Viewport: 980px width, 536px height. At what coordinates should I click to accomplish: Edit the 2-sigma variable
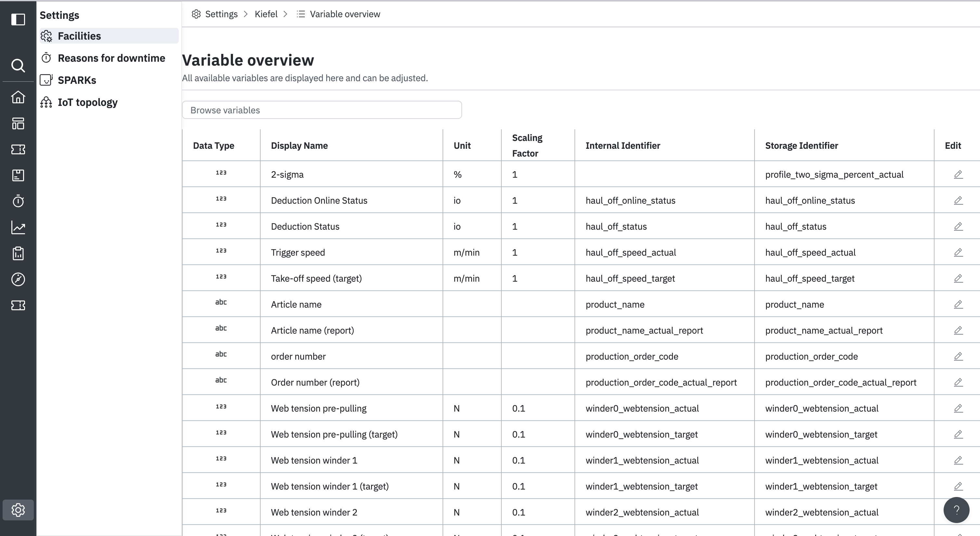point(958,174)
